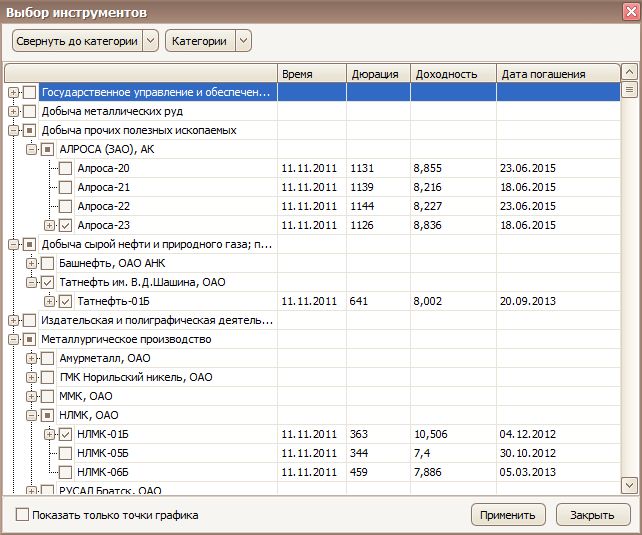Collapse the АЛРОСА (ЗАО), АК node
The height and width of the screenshot is (535, 642).
32,150
